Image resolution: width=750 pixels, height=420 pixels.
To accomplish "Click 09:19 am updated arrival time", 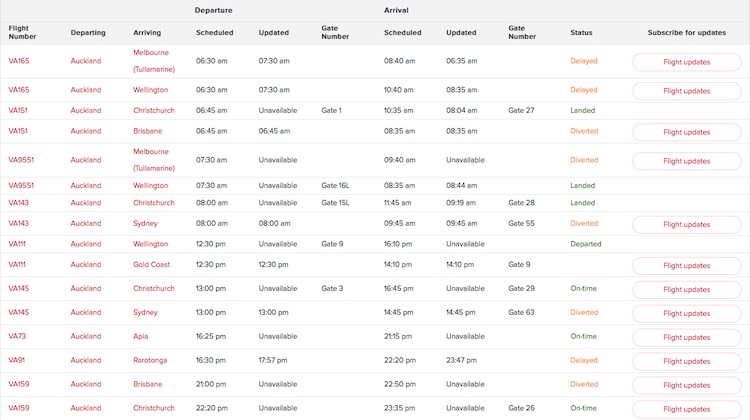I will [461, 202].
